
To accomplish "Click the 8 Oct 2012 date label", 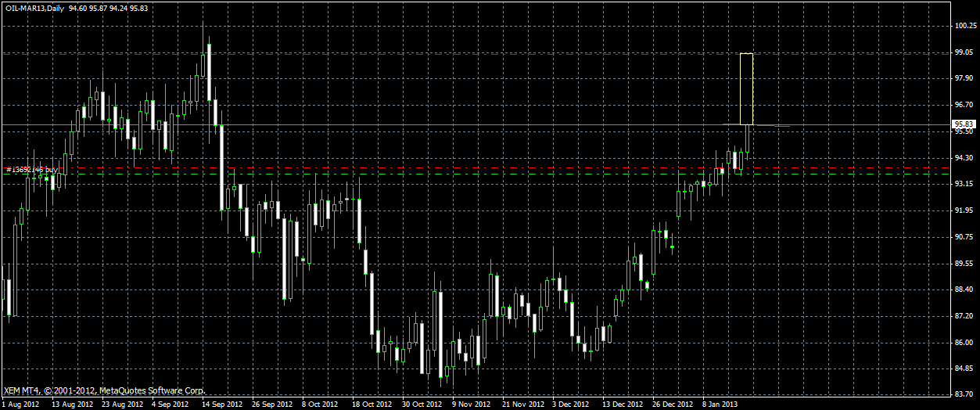I will 319,405.
